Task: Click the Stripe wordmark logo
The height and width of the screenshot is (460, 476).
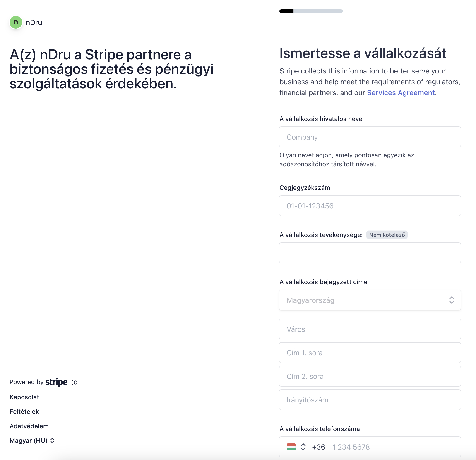Action: 57,382
